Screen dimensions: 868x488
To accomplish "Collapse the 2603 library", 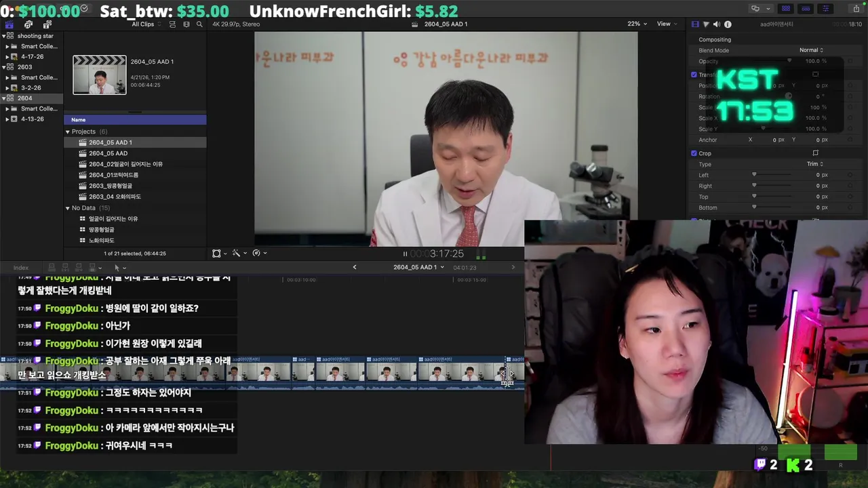I will pos(4,67).
